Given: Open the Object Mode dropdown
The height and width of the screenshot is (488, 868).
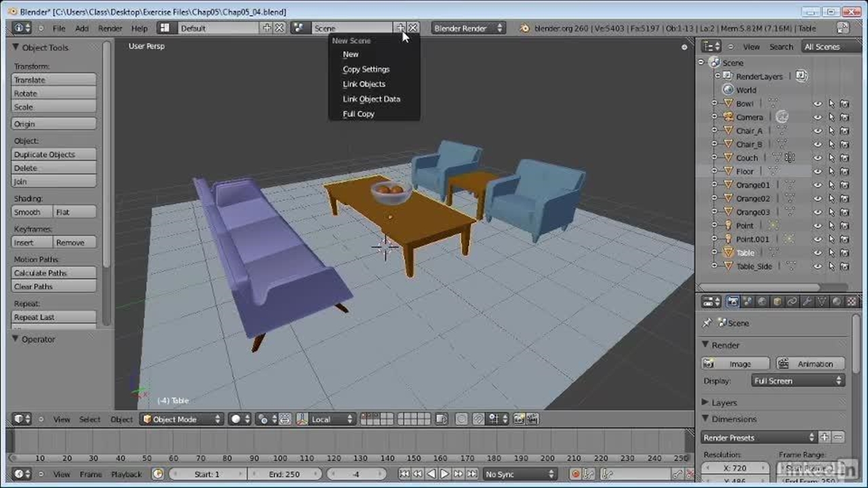Looking at the screenshot, I should pyautogui.click(x=181, y=420).
